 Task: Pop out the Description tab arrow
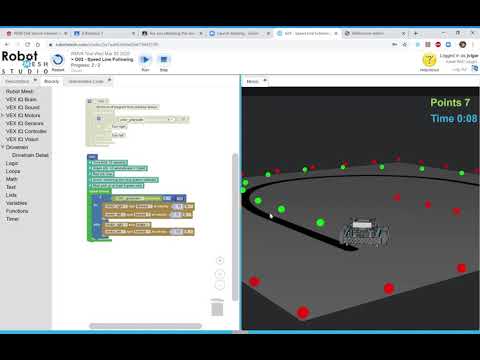tap(35, 80)
